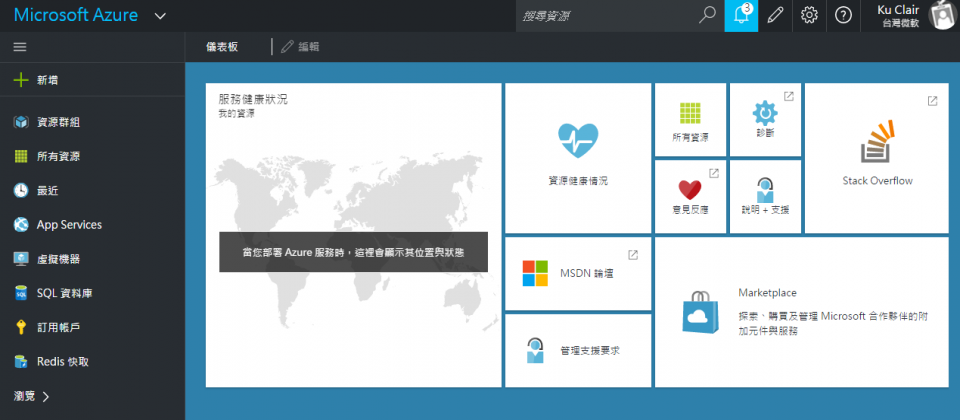Select 最近 label in the sidebar

pos(48,191)
